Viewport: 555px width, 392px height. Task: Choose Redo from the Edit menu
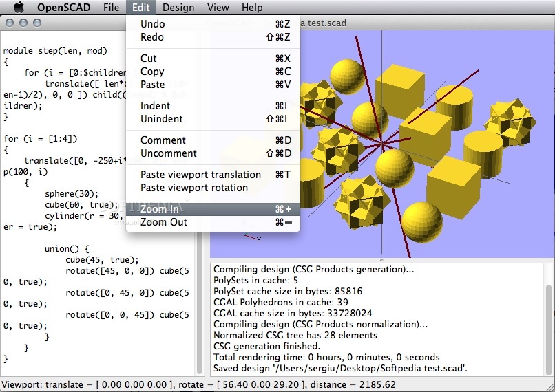click(152, 37)
